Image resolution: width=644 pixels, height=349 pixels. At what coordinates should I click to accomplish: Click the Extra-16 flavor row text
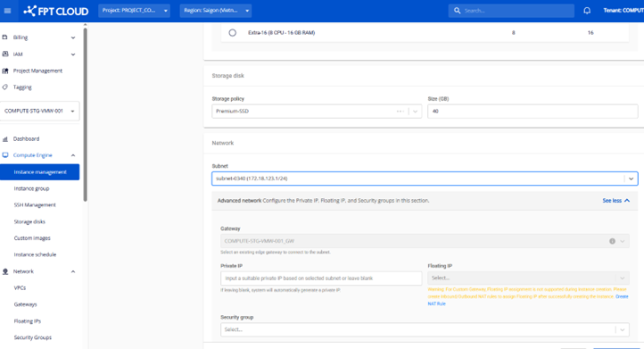point(282,32)
